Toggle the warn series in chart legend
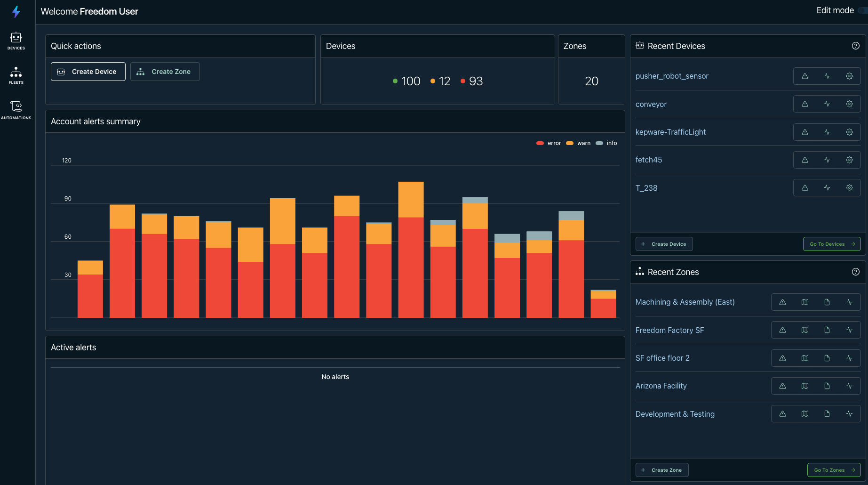This screenshot has width=868, height=485. pyautogui.click(x=578, y=143)
